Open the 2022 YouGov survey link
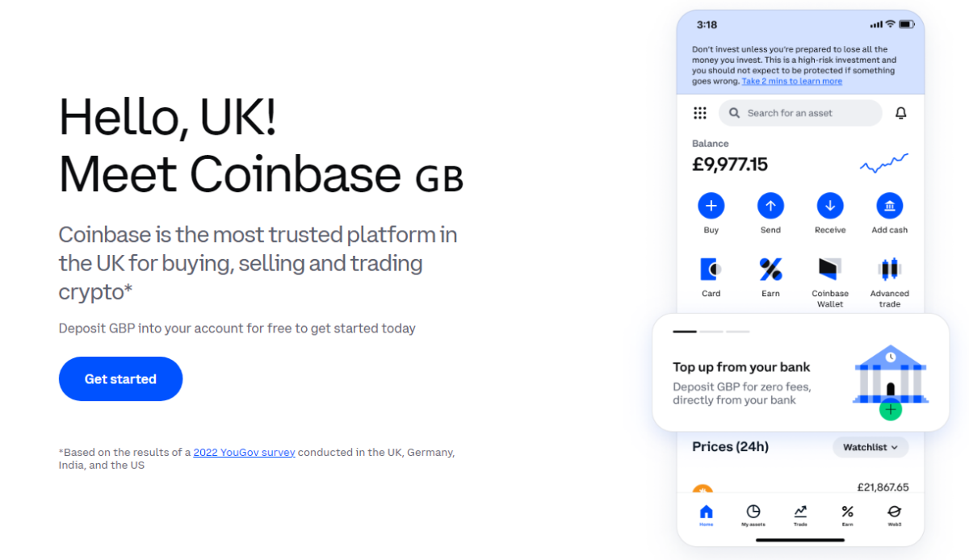The image size is (969, 560). point(244,452)
